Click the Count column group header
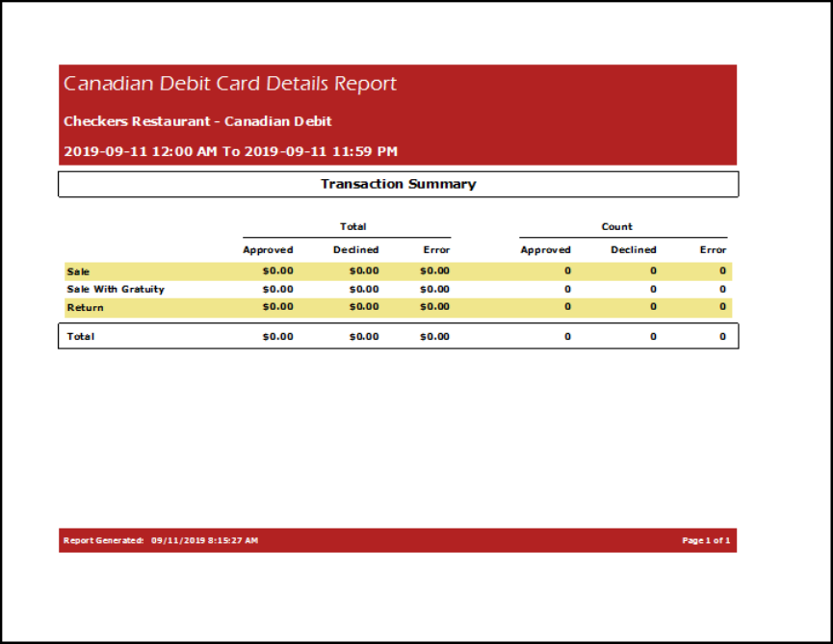 coord(616,227)
